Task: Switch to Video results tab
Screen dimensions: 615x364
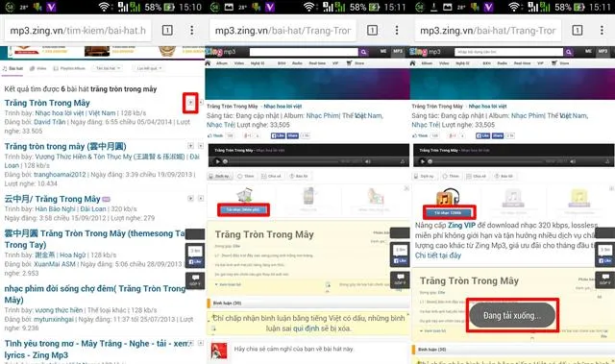Action: (x=38, y=68)
